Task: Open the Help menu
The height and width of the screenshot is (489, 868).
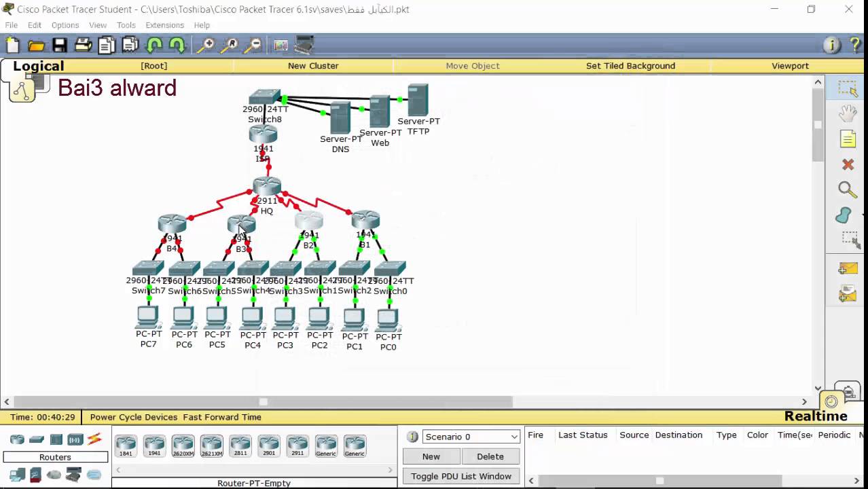Action: [x=202, y=25]
